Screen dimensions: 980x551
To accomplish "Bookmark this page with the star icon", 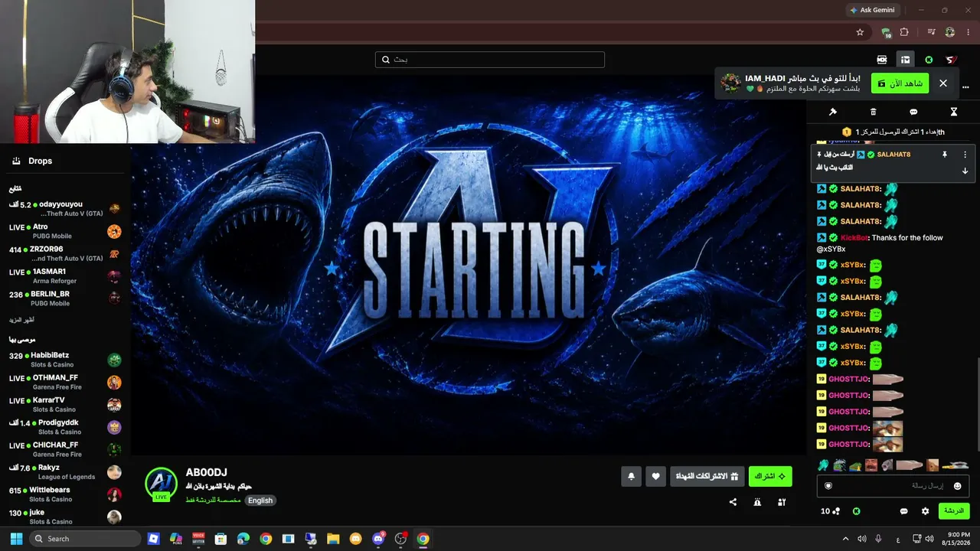I will tap(860, 32).
